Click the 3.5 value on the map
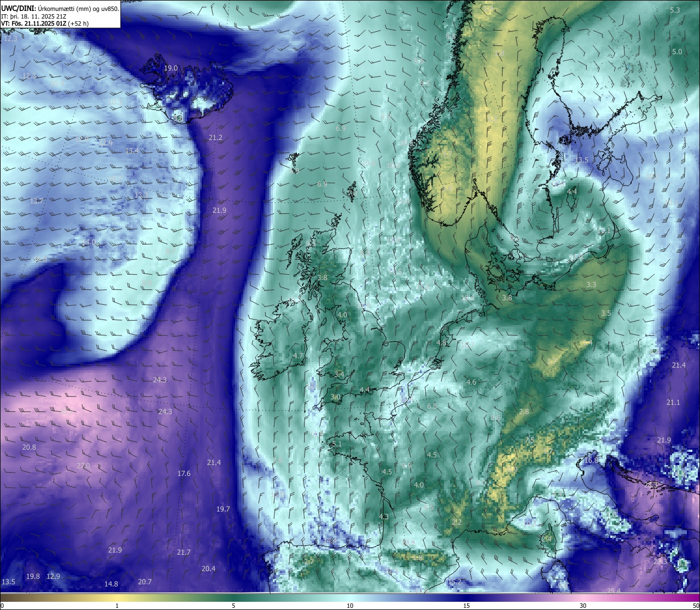Image resolution: width=700 pixels, height=610 pixels. (605, 313)
